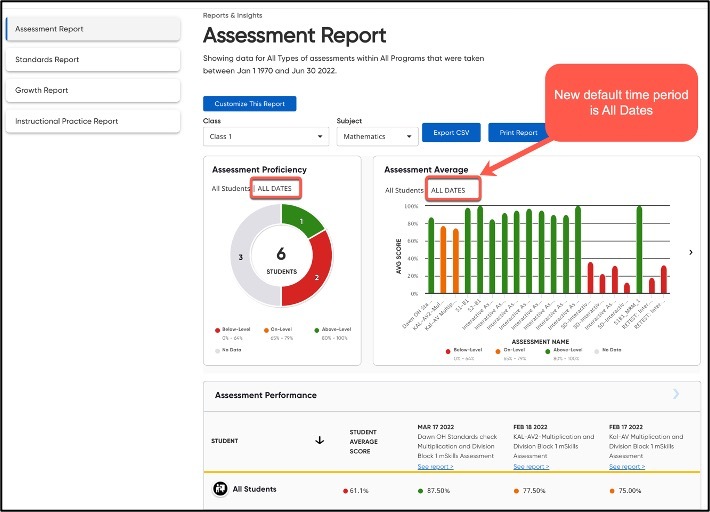Click the No Data legend in Proficiency card
The width and height of the screenshot is (710, 512).
(228, 350)
